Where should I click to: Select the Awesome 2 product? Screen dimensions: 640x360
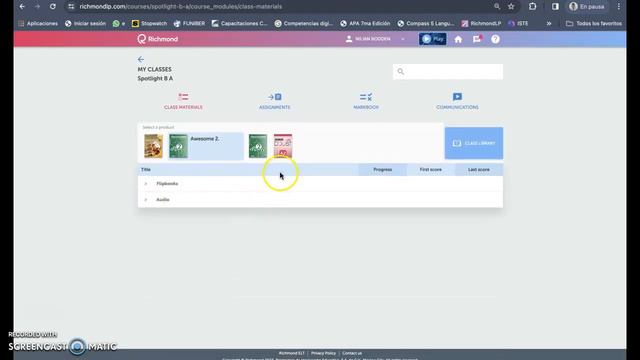click(x=206, y=146)
